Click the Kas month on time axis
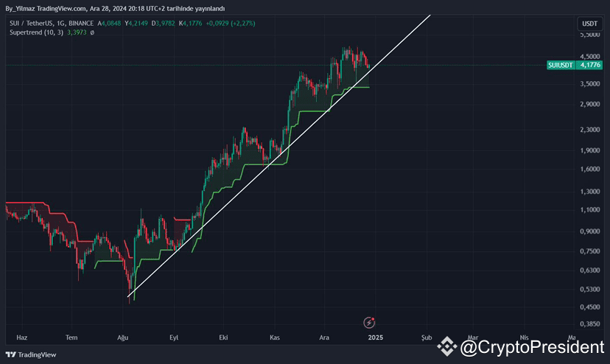610x364 pixels. pyautogui.click(x=275, y=337)
